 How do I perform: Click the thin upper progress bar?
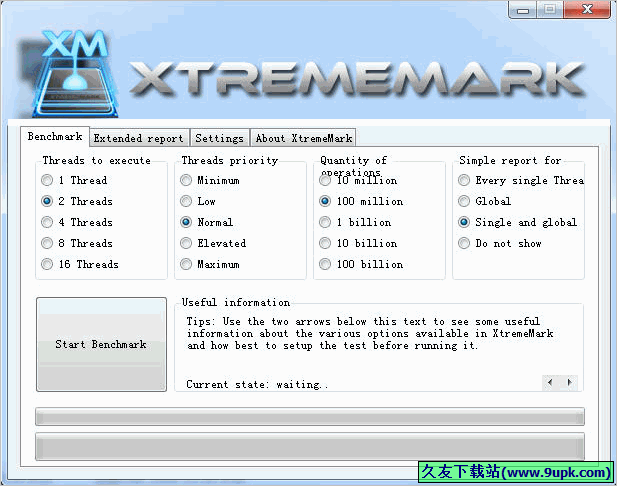[x=310, y=417]
